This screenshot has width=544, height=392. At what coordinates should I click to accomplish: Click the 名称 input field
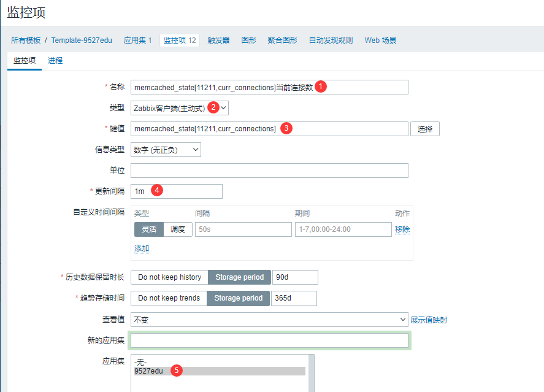point(269,87)
